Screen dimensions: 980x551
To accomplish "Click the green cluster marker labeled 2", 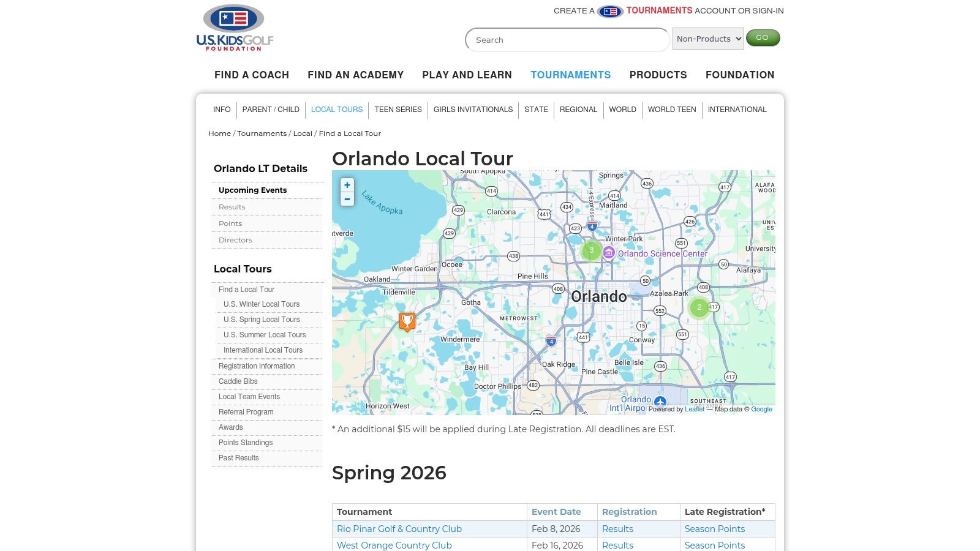I will click(x=699, y=307).
